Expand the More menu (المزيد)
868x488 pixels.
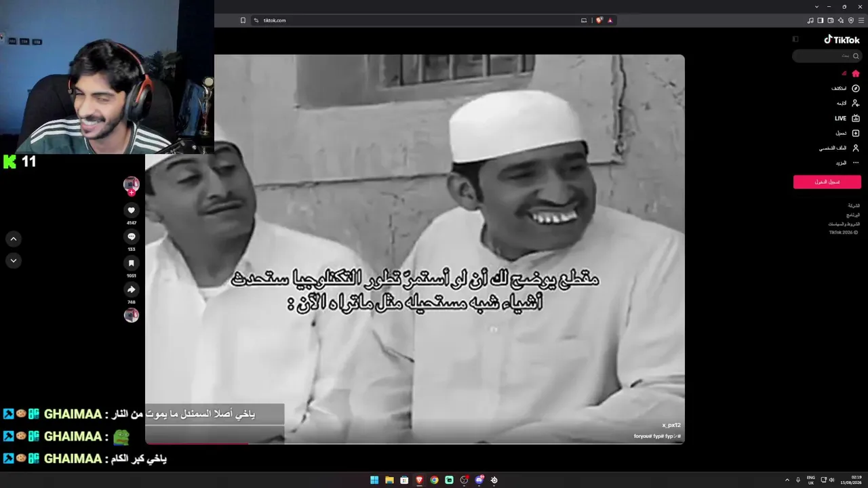point(847,163)
